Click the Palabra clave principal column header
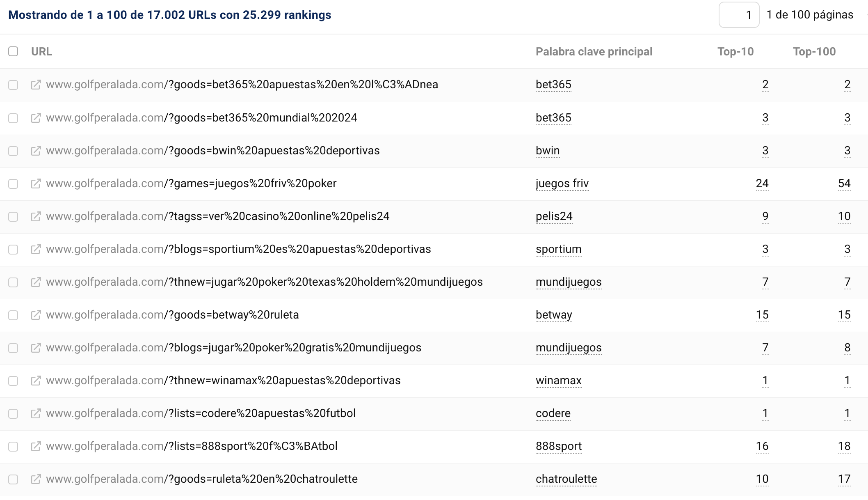868x500 pixels. coord(594,52)
